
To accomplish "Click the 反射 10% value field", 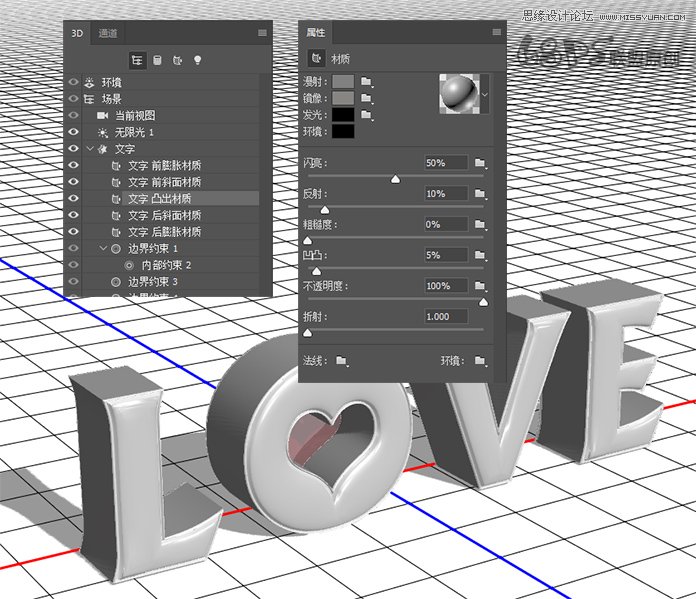I will pyautogui.click(x=446, y=194).
